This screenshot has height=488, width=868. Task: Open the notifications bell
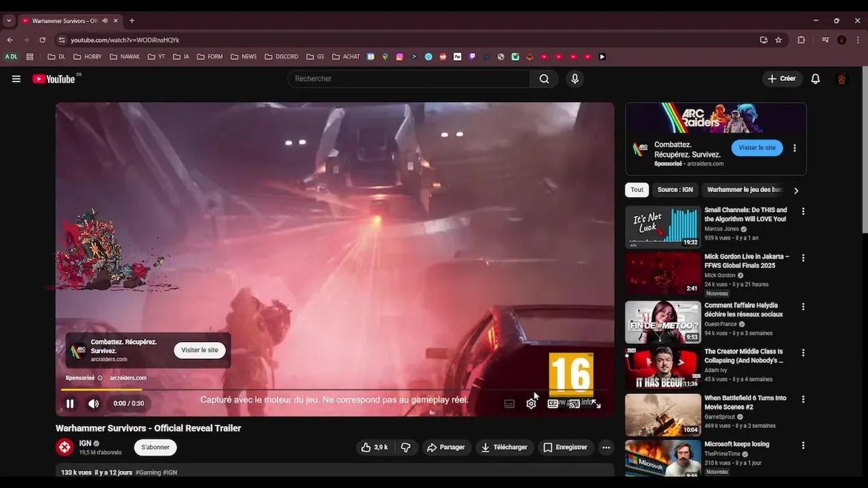(x=815, y=79)
